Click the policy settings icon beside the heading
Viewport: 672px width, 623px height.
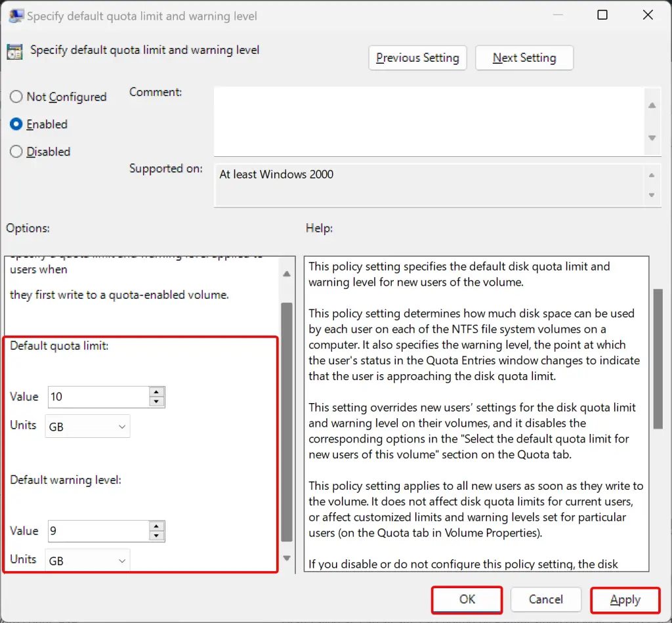[14, 50]
